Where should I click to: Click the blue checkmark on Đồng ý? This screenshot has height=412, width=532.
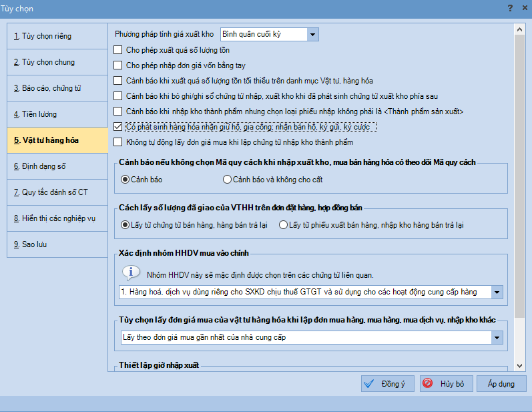click(369, 384)
